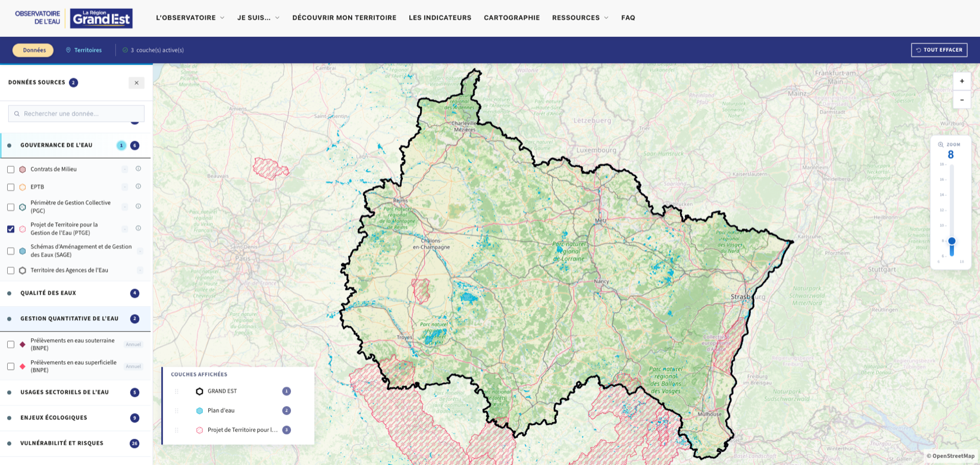The width and height of the screenshot is (980, 465).
Task: Click in Rechercher une donnée search field
Action: pos(76,114)
